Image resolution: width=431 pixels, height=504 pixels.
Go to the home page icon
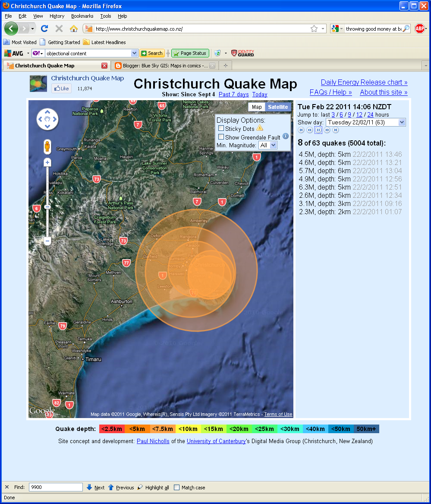[x=73, y=29]
